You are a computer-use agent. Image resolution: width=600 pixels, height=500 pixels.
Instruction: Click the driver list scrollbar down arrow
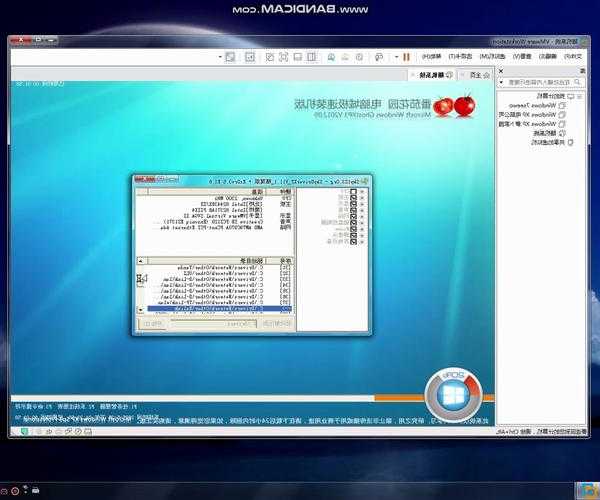coord(140,310)
